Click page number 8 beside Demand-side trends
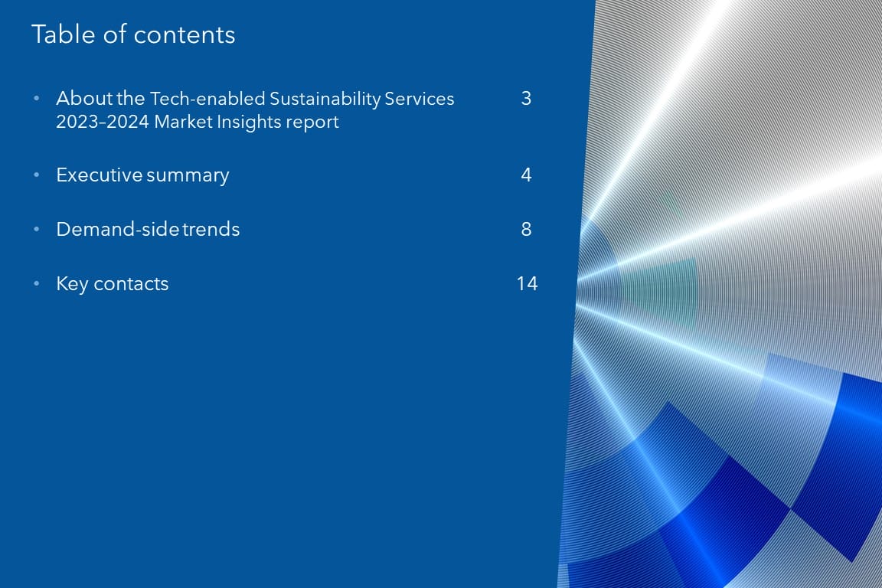The width and height of the screenshot is (882, 588). coord(526,230)
